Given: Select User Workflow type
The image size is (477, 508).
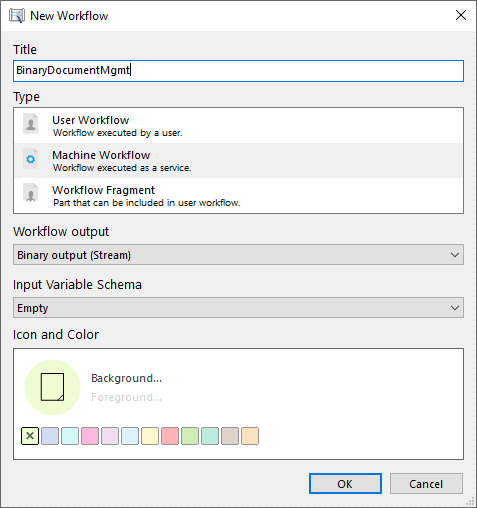Looking at the screenshot, I should point(238,126).
